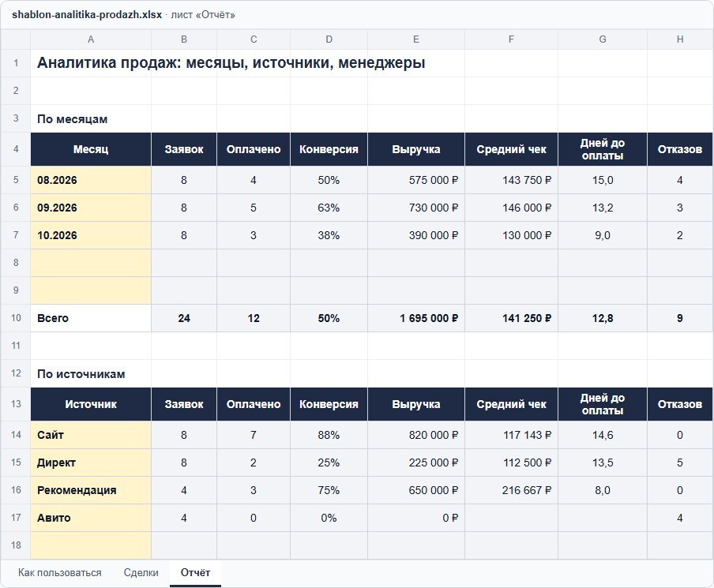The height and width of the screenshot is (588, 714).
Task: Click the «Источник» header cell
Action: [x=91, y=404]
